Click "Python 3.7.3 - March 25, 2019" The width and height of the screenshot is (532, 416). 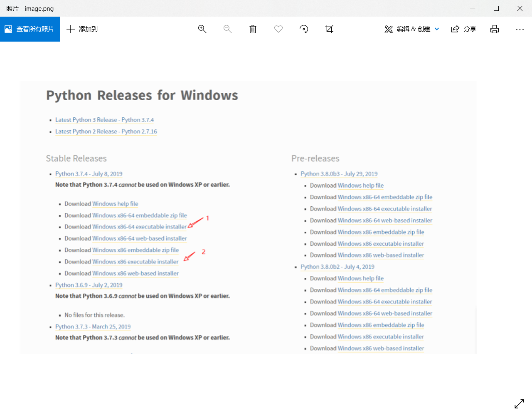93,327
